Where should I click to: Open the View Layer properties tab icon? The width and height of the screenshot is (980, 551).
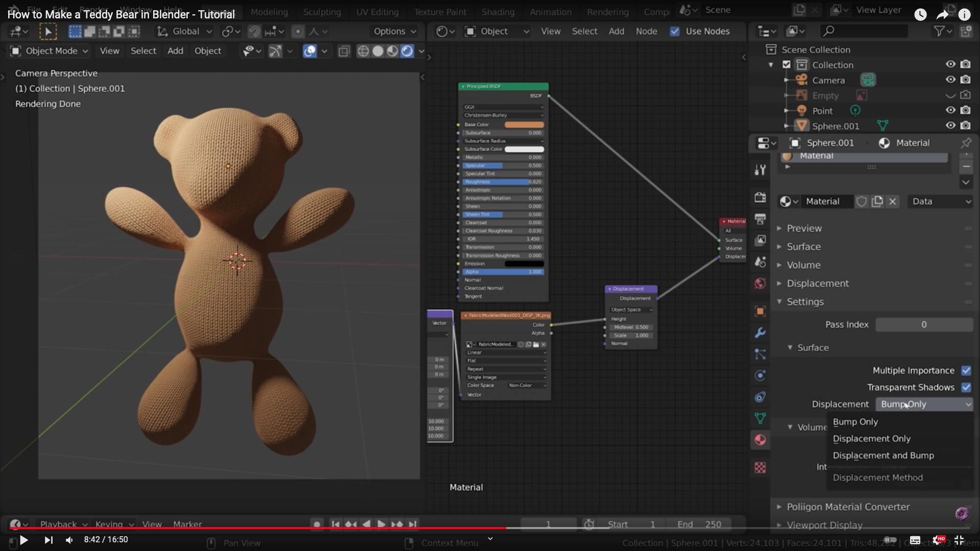click(760, 240)
